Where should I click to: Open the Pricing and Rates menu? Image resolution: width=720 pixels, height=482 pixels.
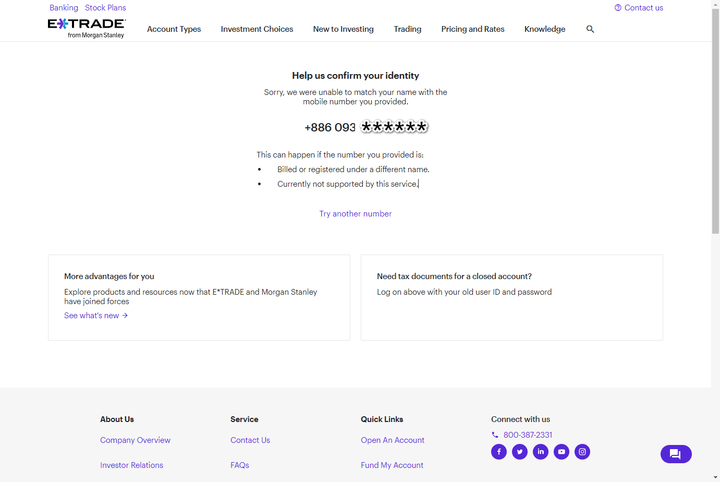point(473,29)
